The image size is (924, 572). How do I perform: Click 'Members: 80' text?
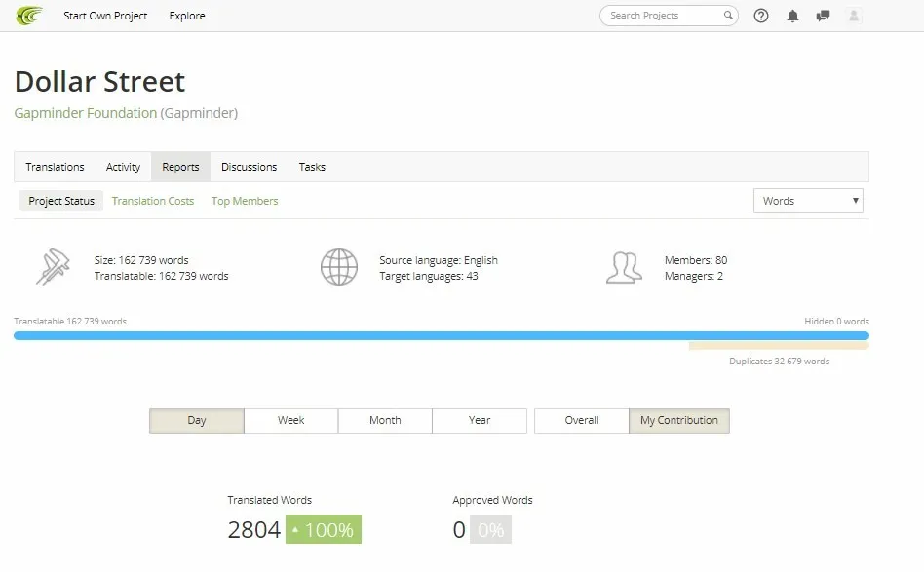click(x=696, y=260)
